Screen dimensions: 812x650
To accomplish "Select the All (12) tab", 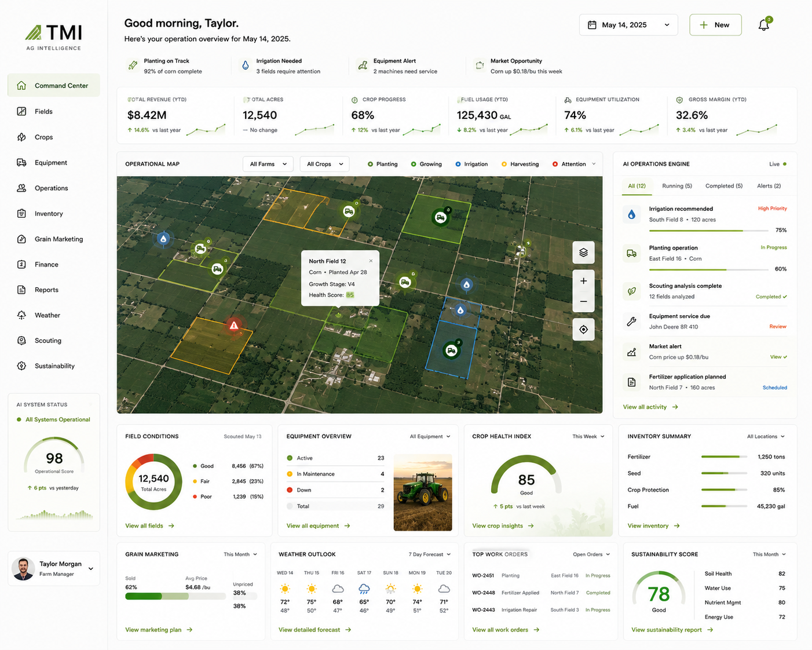I will point(637,186).
